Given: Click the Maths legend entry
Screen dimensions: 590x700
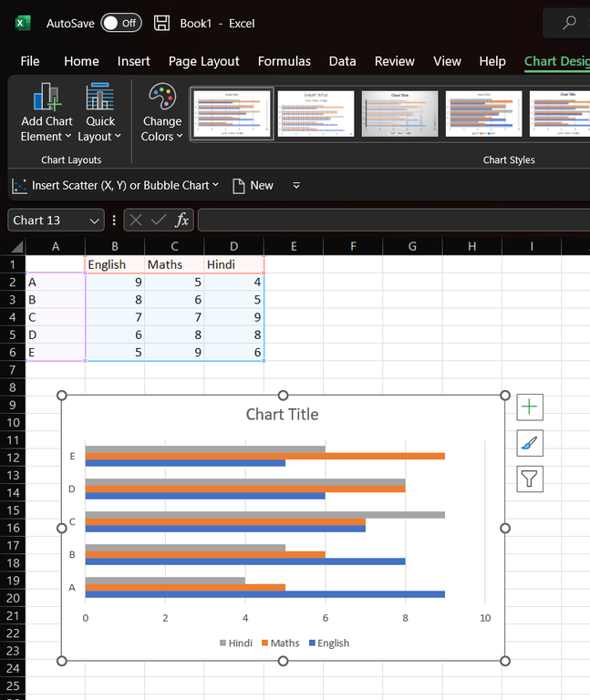Looking at the screenshot, I should click(x=281, y=643).
